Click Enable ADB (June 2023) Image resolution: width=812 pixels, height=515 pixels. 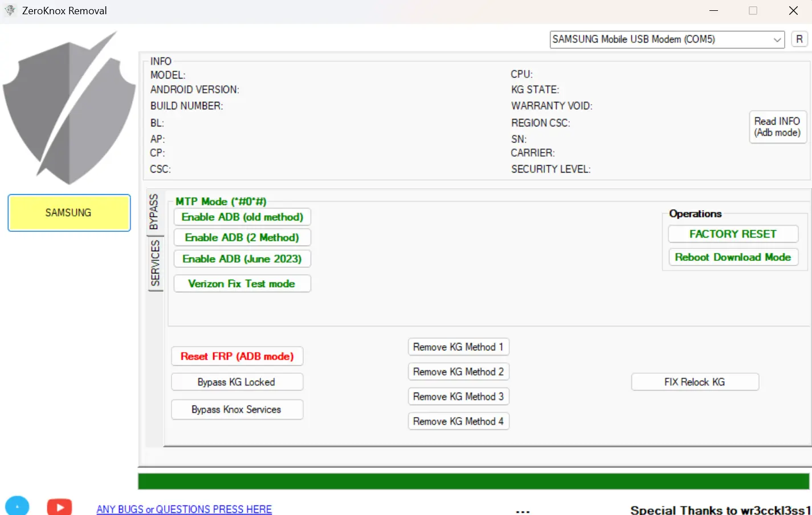pyautogui.click(x=242, y=259)
